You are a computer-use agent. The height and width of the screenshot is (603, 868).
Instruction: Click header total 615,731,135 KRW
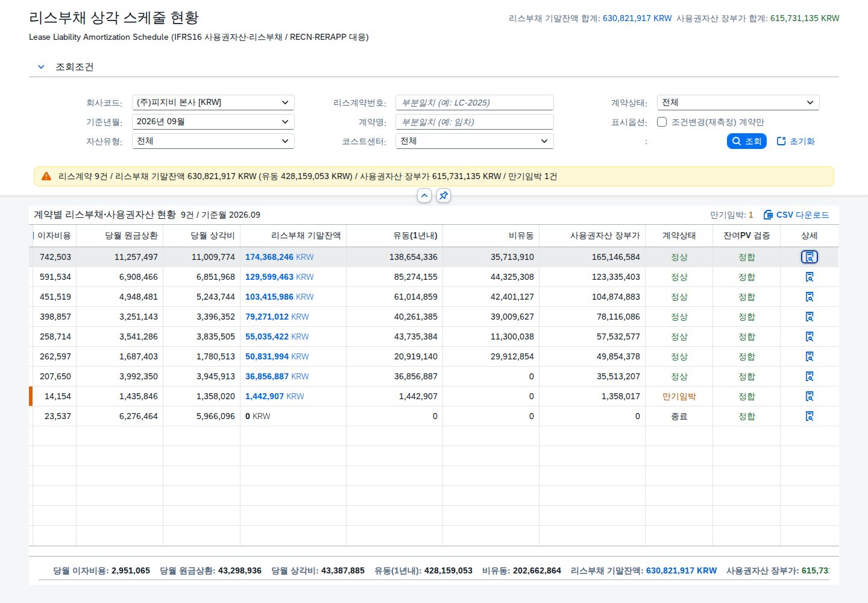[x=805, y=18]
